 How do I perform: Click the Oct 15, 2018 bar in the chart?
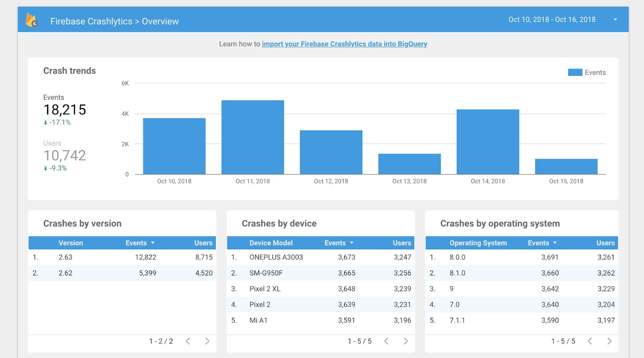click(x=566, y=167)
